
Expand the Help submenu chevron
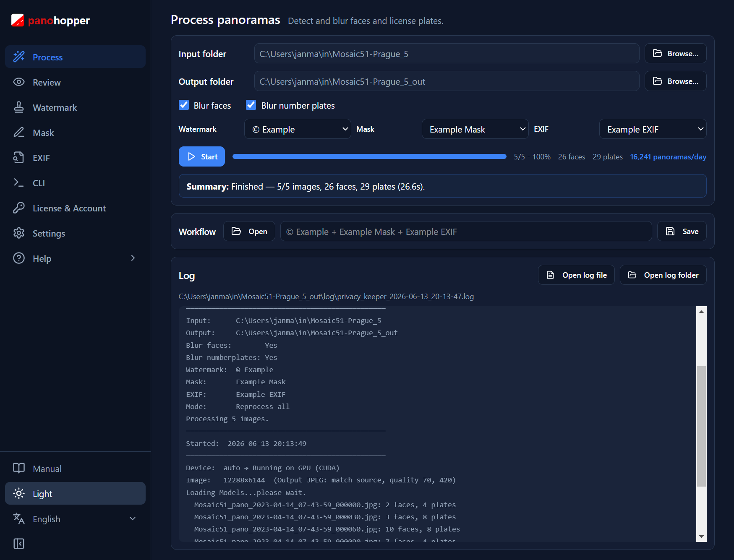click(x=133, y=258)
